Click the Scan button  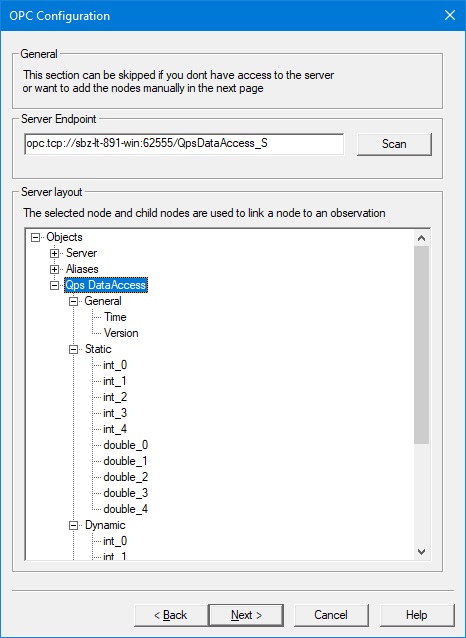[394, 144]
